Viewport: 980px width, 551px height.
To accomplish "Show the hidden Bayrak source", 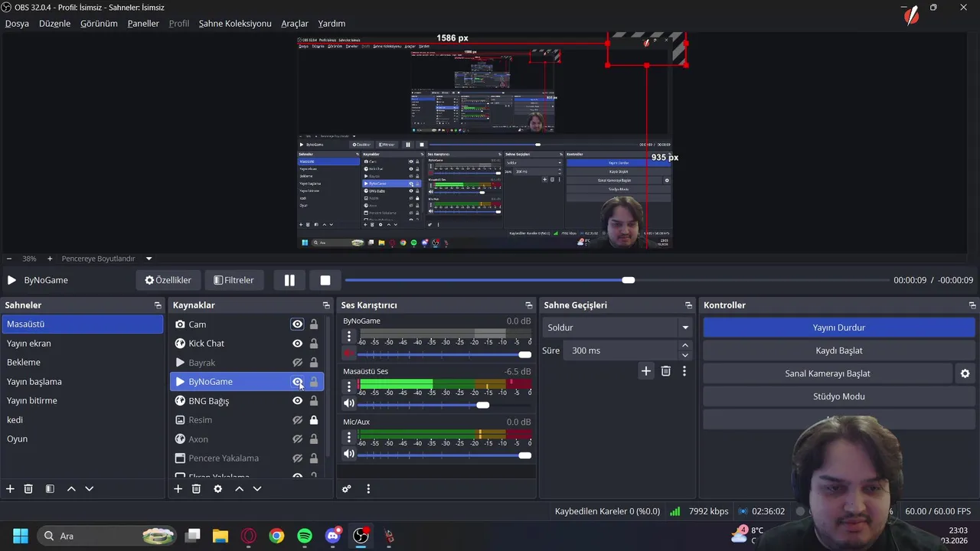I will pos(297,363).
